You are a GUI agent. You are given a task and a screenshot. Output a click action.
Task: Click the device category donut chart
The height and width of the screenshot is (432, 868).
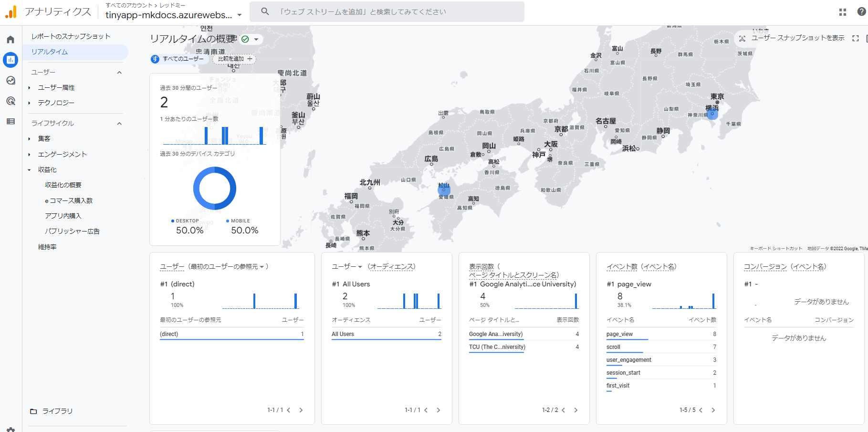(214, 188)
